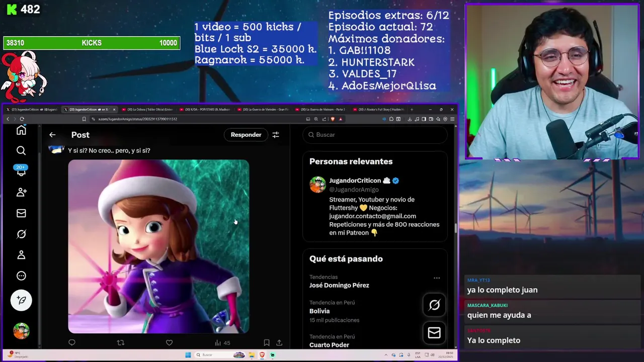
Task: Click browser back arrow in toolbar
Action: tap(8, 119)
